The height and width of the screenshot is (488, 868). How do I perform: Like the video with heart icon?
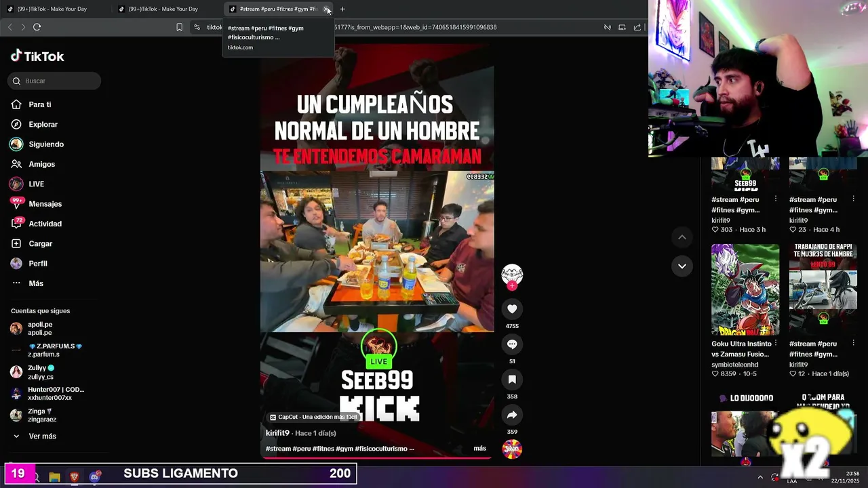click(x=512, y=309)
